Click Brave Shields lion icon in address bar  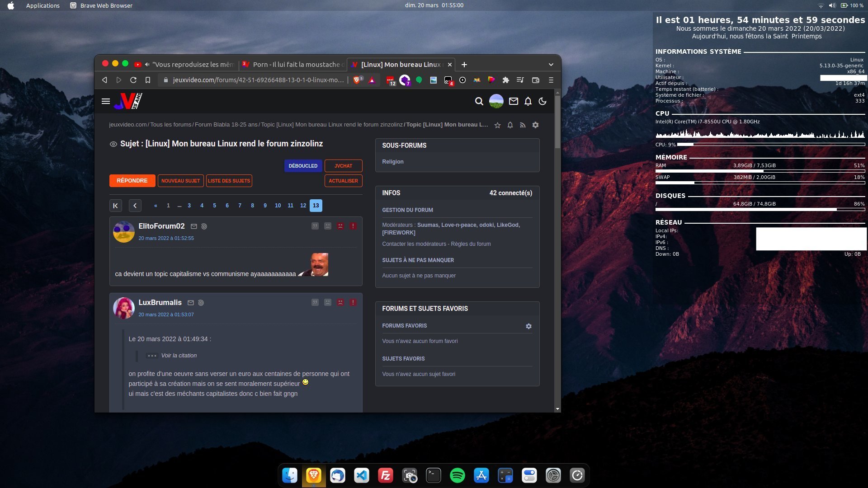(x=357, y=80)
